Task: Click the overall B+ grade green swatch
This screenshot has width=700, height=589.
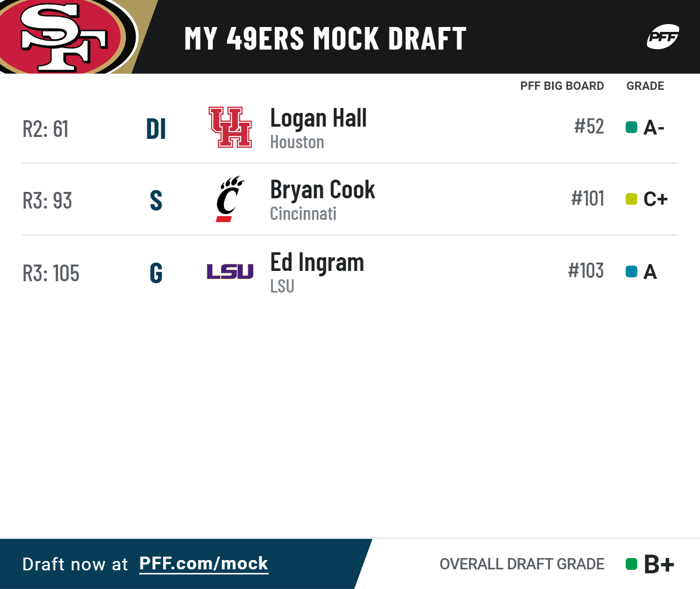Action: pos(631,564)
